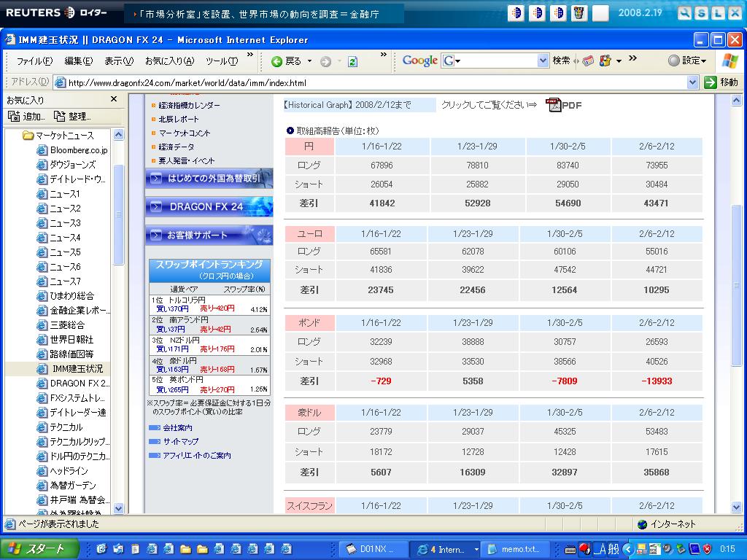Screen dimensions: 747x560
Task: Open the 設定 settings dropdown
Action: (x=688, y=61)
